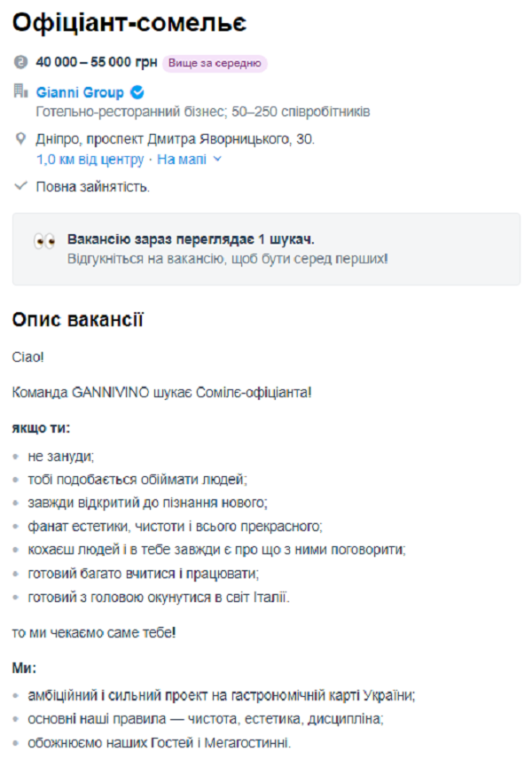Open the Gianni Group company page

click(80, 92)
